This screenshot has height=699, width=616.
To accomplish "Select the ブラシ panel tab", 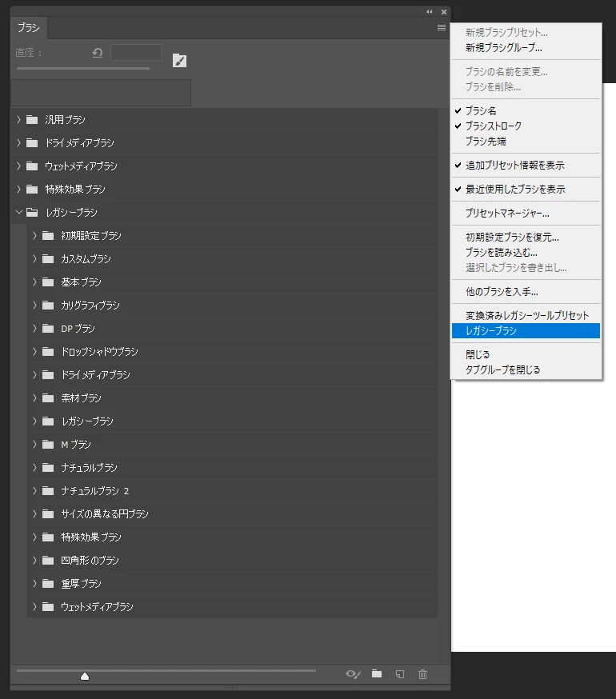I will pos(29,28).
